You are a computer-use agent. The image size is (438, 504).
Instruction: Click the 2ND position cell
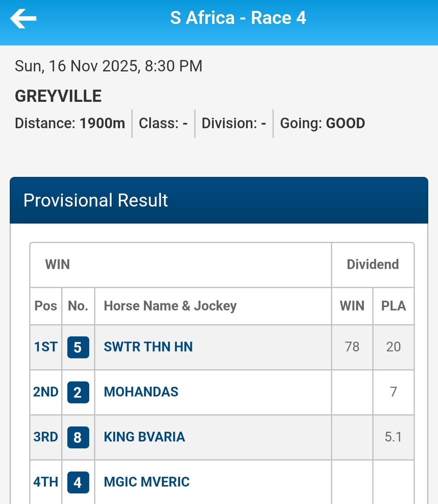click(x=46, y=392)
